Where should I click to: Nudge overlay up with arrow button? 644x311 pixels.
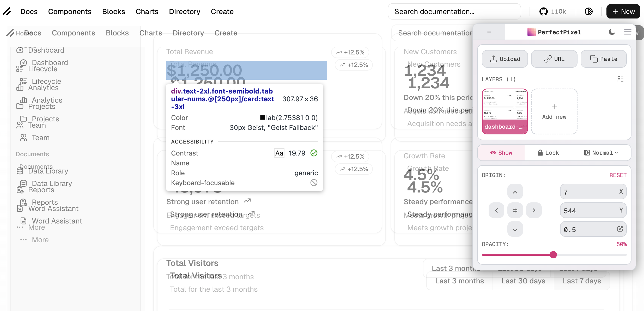tap(515, 192)
